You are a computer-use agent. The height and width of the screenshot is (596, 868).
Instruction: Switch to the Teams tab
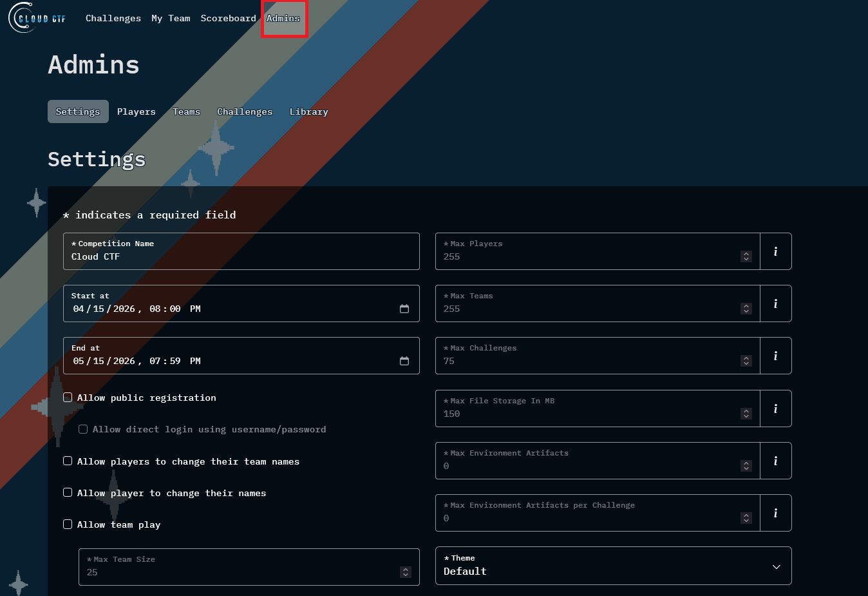click(x=186, y=111)
